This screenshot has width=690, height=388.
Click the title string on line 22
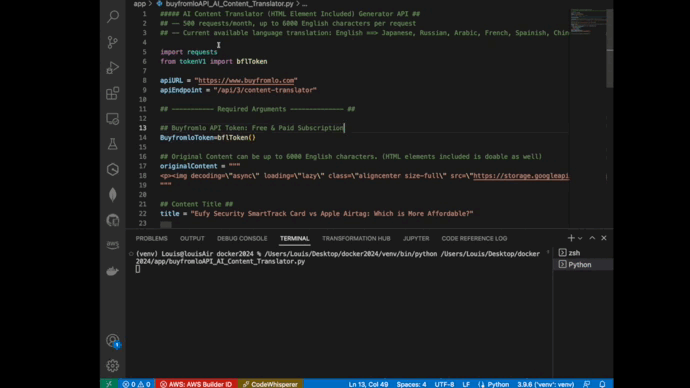[x=332, y=214]
